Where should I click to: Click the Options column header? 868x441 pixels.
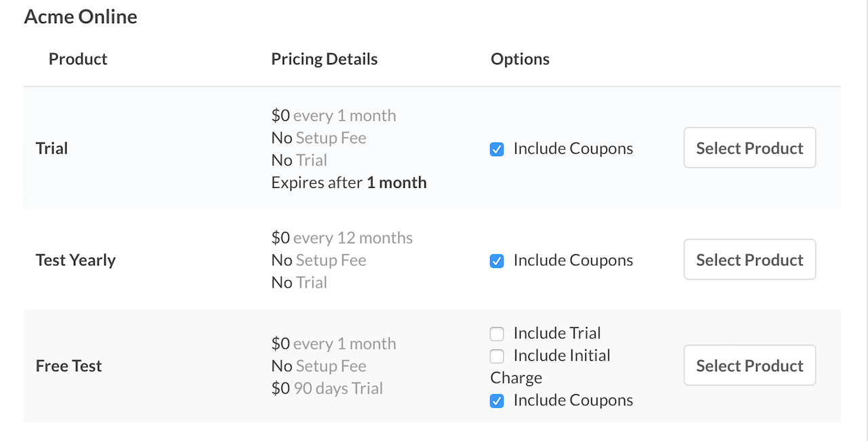click(x=519, y=59)
